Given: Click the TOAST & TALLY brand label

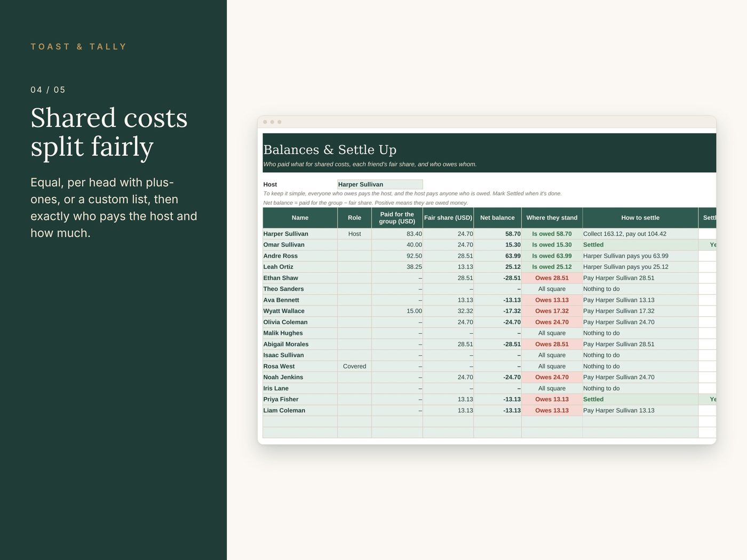Looking at the screenshot, I should [x=78, y=47].
